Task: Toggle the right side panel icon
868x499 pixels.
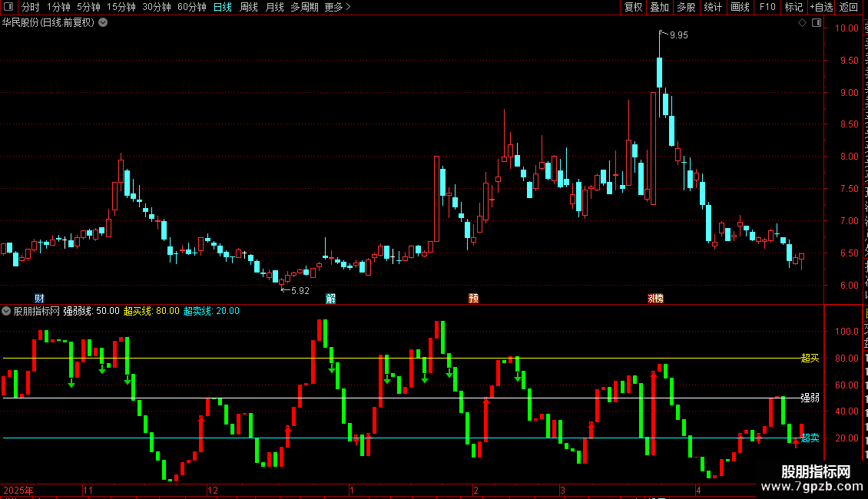Action: (817, 23)
